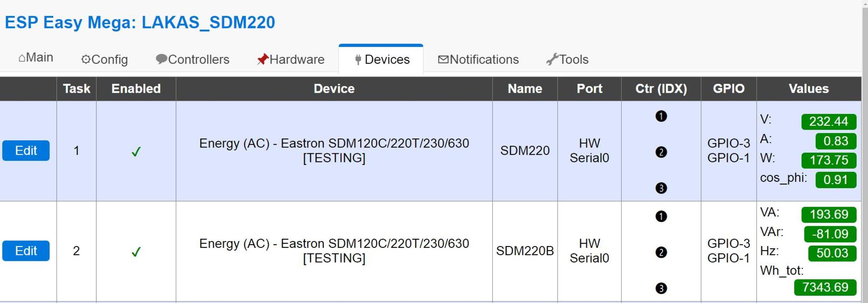Click controller 2 icon in SDM220 row

click(x=661, y=152)
